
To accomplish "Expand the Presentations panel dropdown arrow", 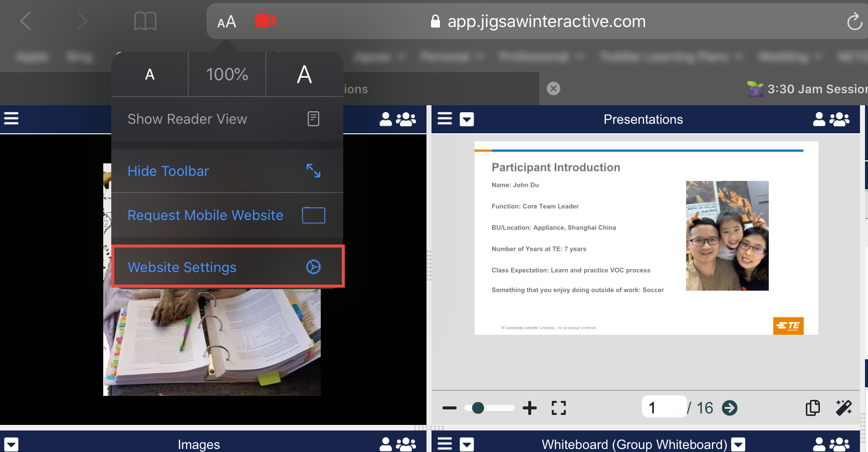I will [467, 119].
